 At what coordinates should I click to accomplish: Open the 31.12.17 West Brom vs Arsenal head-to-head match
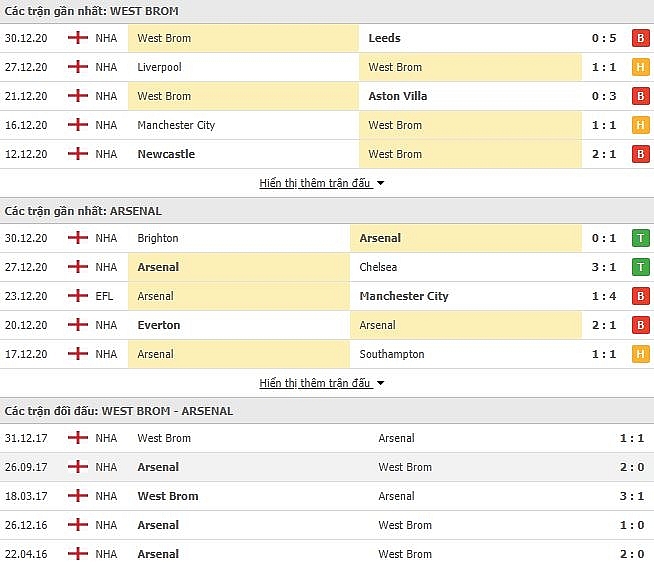coord(327,438)
